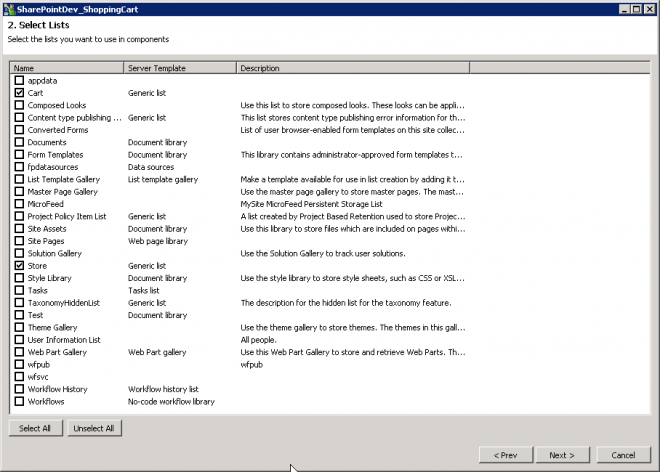Click the Cart list name

coord(35,93)
